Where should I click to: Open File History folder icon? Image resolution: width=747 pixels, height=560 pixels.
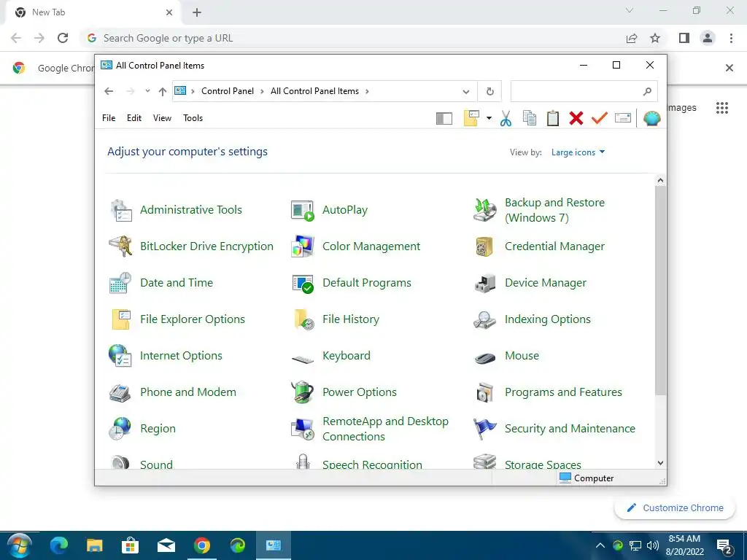coord(304,319)
